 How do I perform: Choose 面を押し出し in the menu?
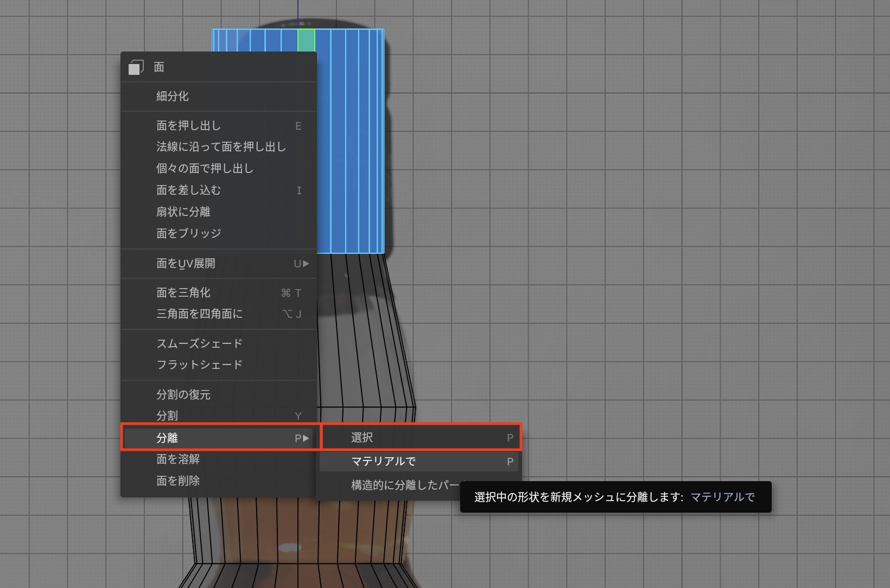[188, 126]
